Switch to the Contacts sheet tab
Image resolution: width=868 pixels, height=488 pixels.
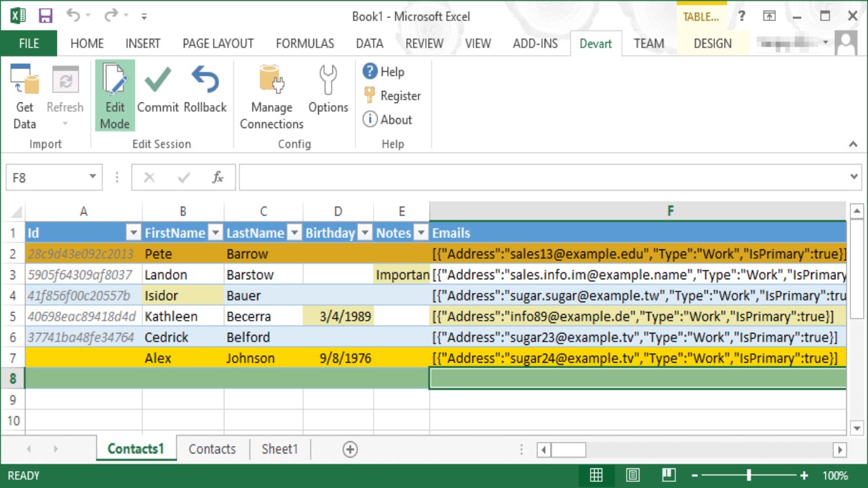point(212,449)
